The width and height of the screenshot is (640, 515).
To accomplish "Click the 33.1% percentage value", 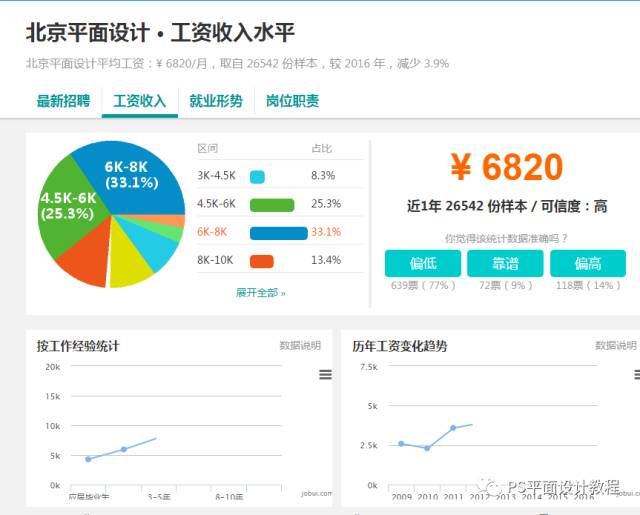I will 326,232.
